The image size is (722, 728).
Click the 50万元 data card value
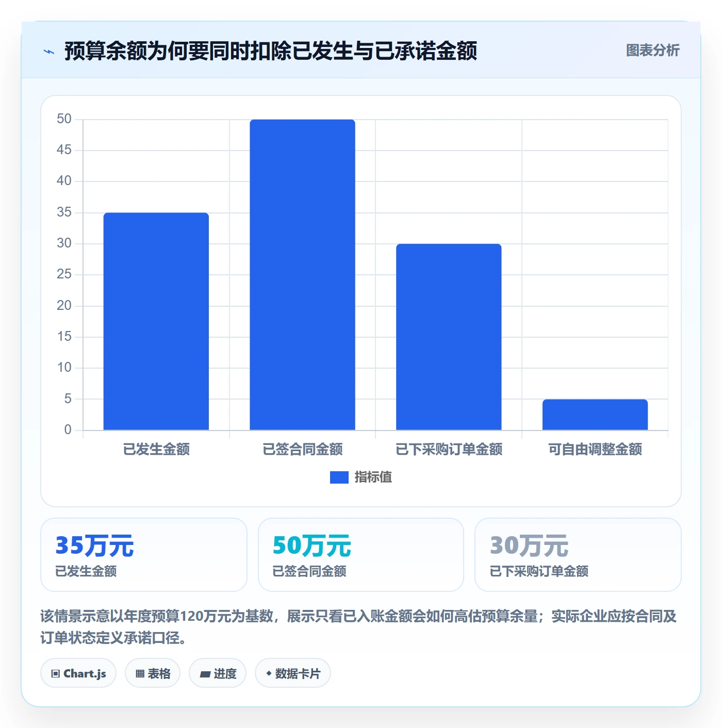click(x=312, y=545)
